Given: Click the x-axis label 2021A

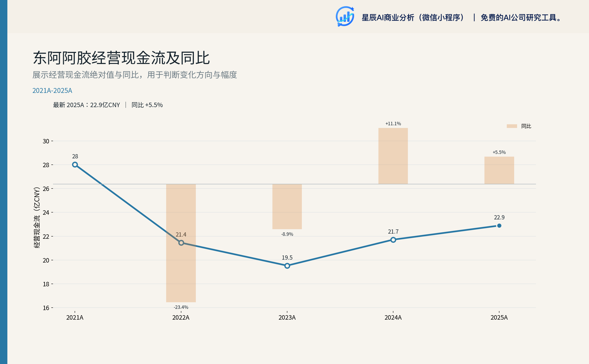Looking at the screenshot, I should point(75,317).
